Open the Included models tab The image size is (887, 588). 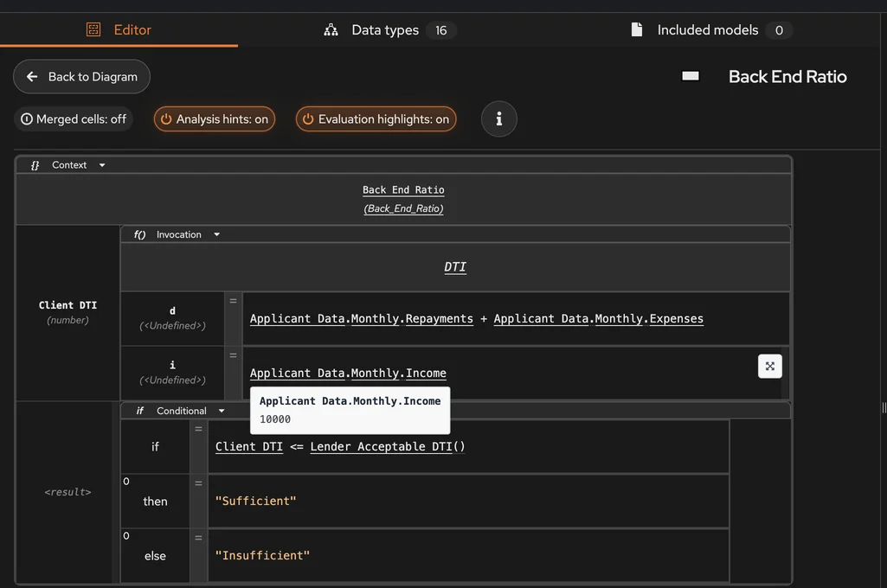click(x=710, y=30)
